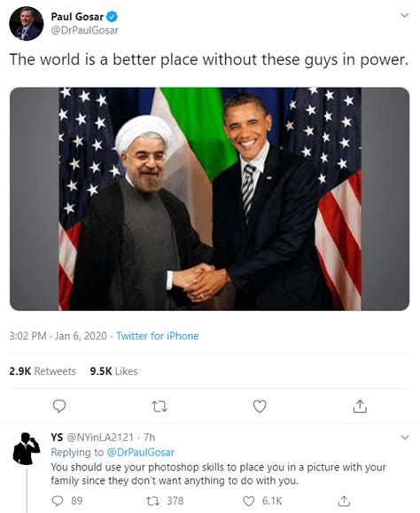This screenshot has width=420, height=513.
Task: Open Paul Gosar's profile picture
Action: (27, 24)
